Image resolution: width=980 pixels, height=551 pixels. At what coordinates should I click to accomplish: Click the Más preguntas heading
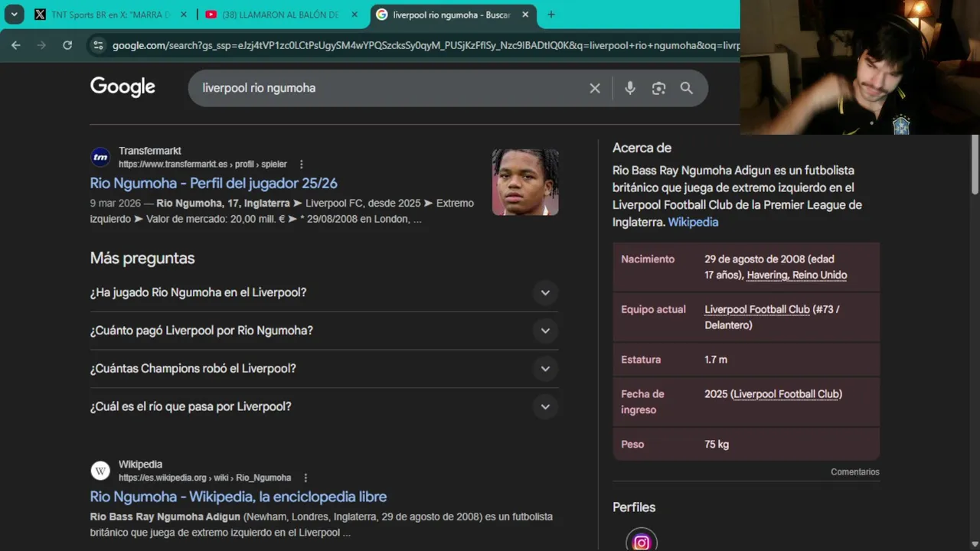point(142,258)
